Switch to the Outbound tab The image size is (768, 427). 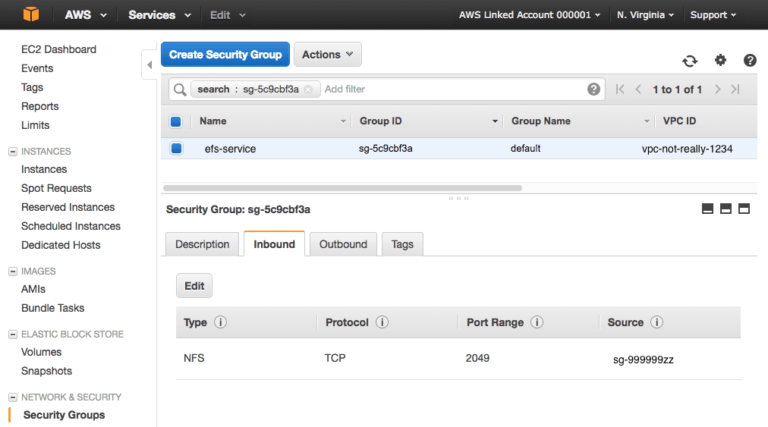click(x=343, y=244)
